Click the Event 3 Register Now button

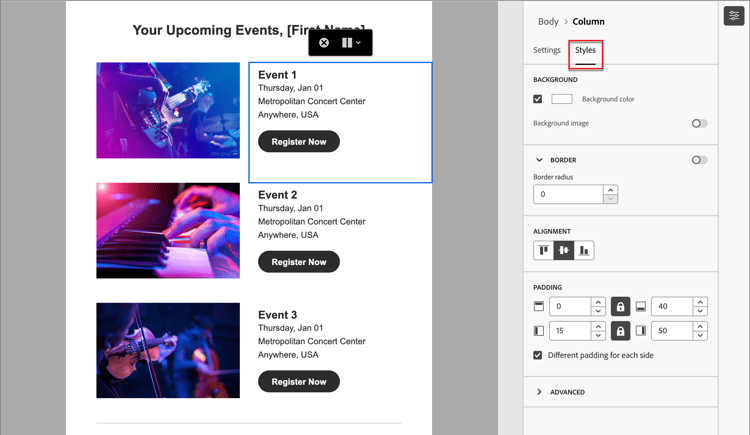pyautogui.click(x=299, y=381)
